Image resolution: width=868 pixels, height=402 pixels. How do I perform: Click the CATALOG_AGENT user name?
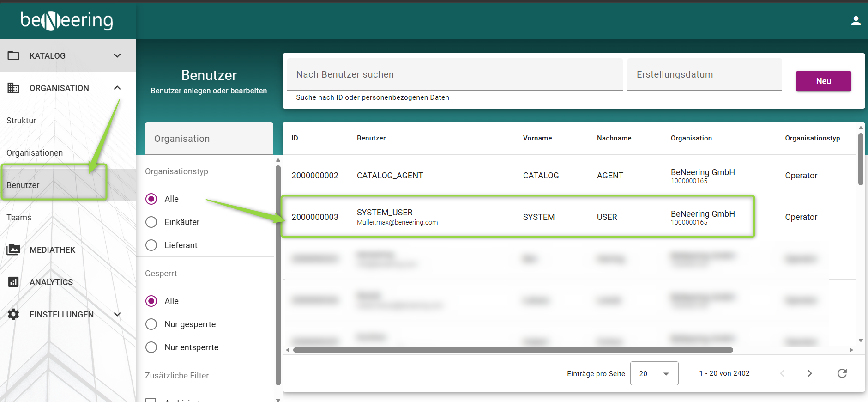click(390, 176)
